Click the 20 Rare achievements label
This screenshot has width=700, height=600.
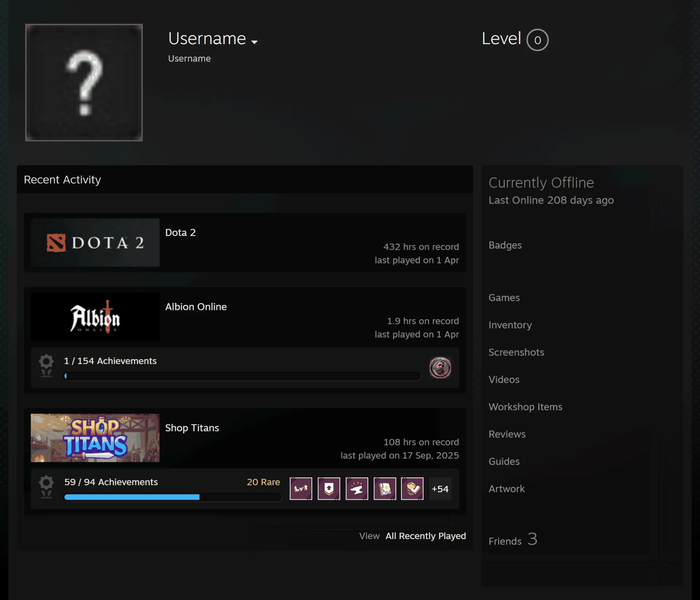pos(263,482)
